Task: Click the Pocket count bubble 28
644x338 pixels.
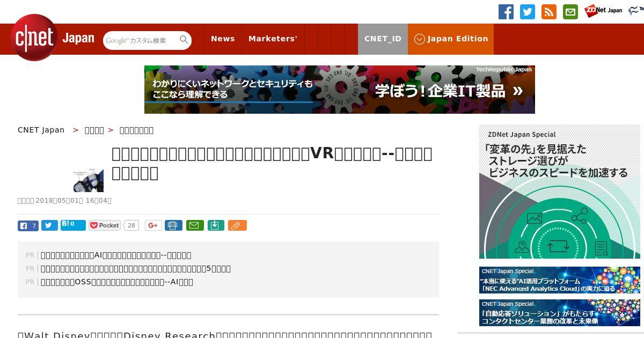Action: [x=131, y=225]
